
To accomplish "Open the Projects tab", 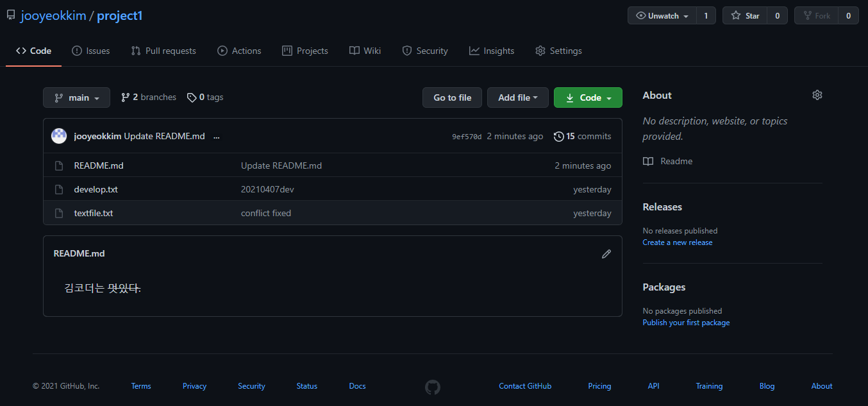I will [305, 51].
